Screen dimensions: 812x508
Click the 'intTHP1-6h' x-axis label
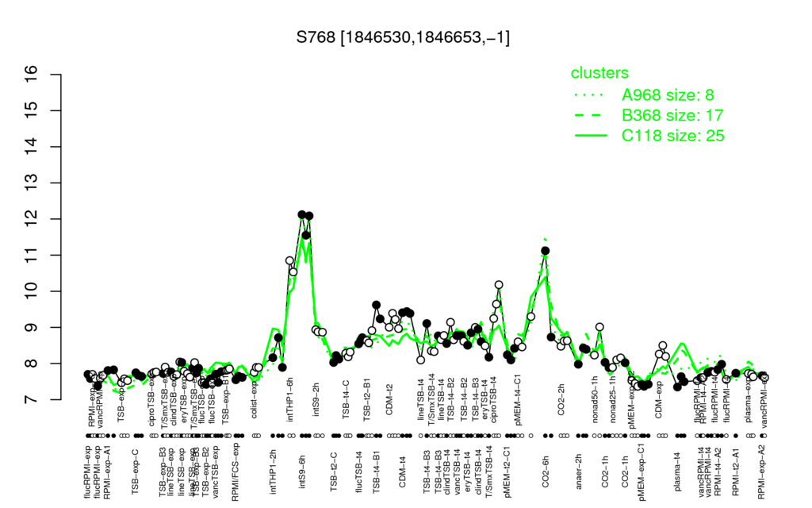(290, 398)
